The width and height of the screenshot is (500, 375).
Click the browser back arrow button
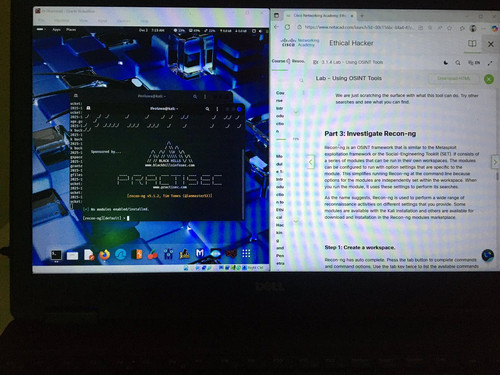276,27
